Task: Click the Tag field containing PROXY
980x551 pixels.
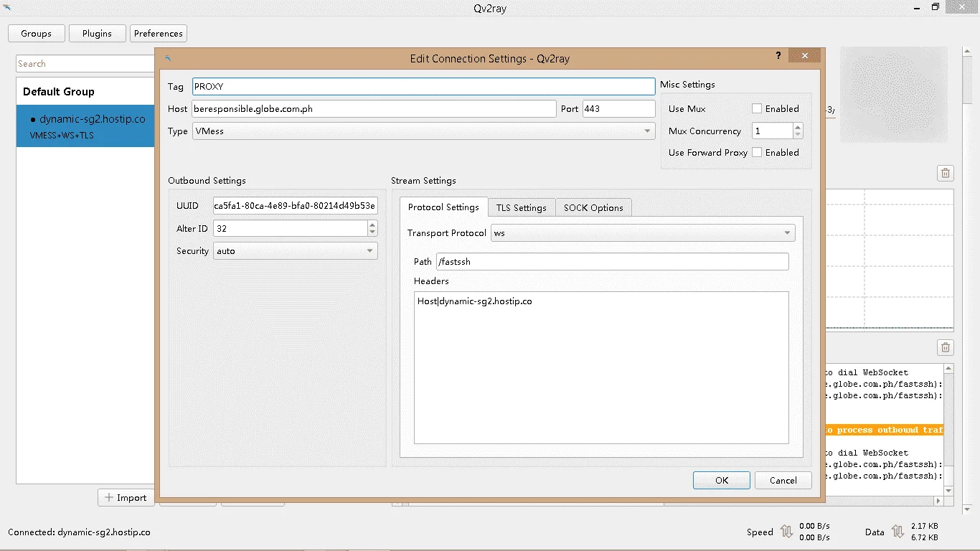Action: pyautogui.click(x=424, y=87)
